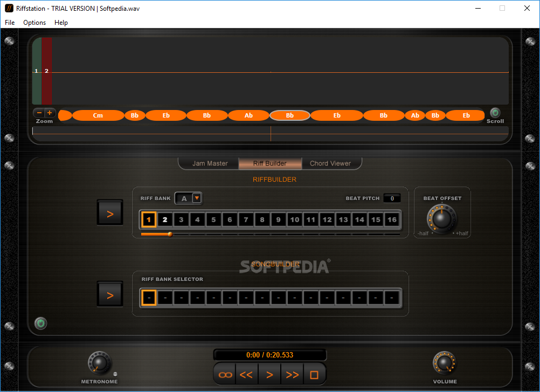Screen dimensions: 540x392
Task: Select riff beat slot 7
Action: tap(246, 219)
